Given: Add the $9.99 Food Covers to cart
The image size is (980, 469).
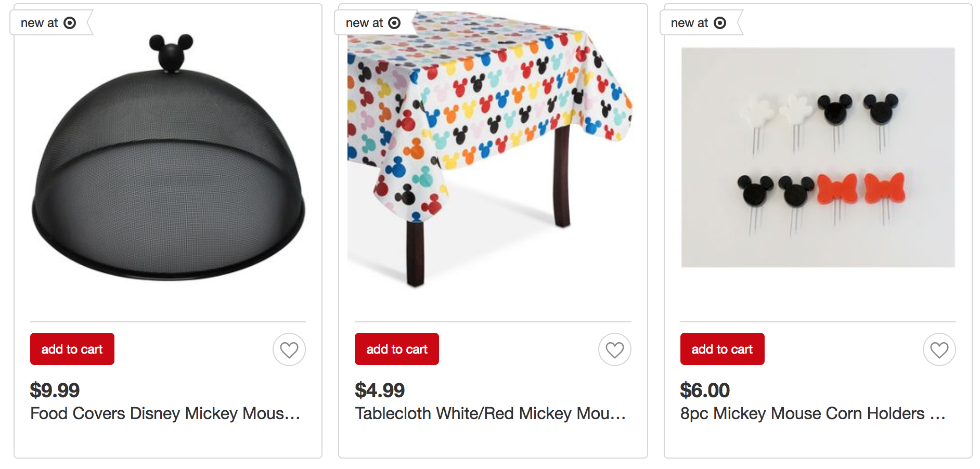Looking at the screenshot, I should tap(72, 349).
